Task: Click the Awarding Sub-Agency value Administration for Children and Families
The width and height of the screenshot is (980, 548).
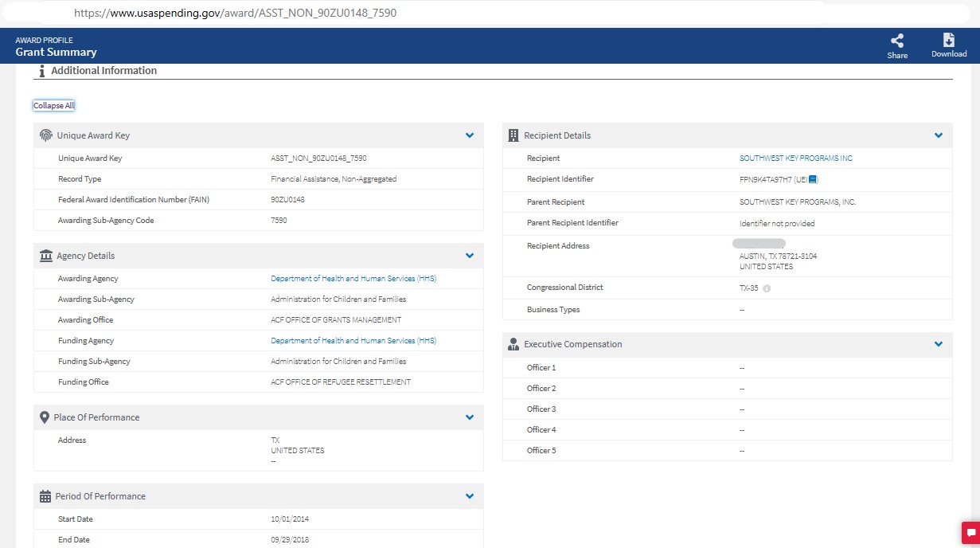Action: tap(338, 299)
